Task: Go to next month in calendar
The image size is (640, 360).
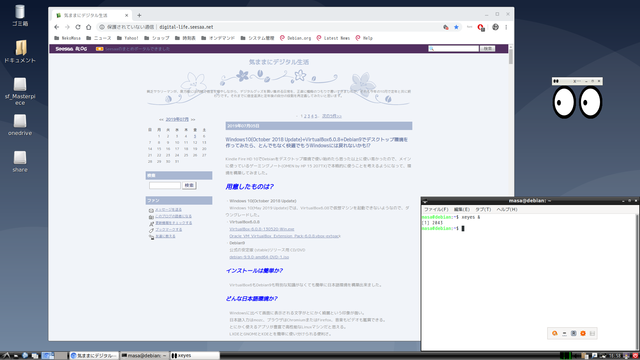Action: (193, 120)
